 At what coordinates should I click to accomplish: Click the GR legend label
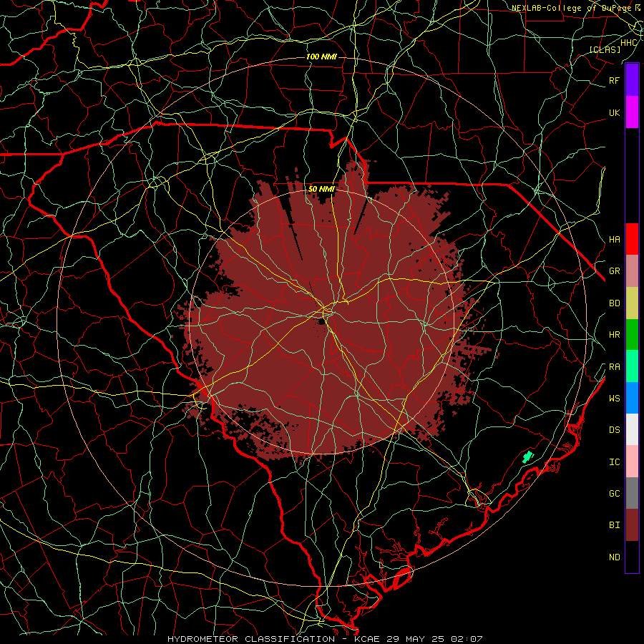[614, 271]
